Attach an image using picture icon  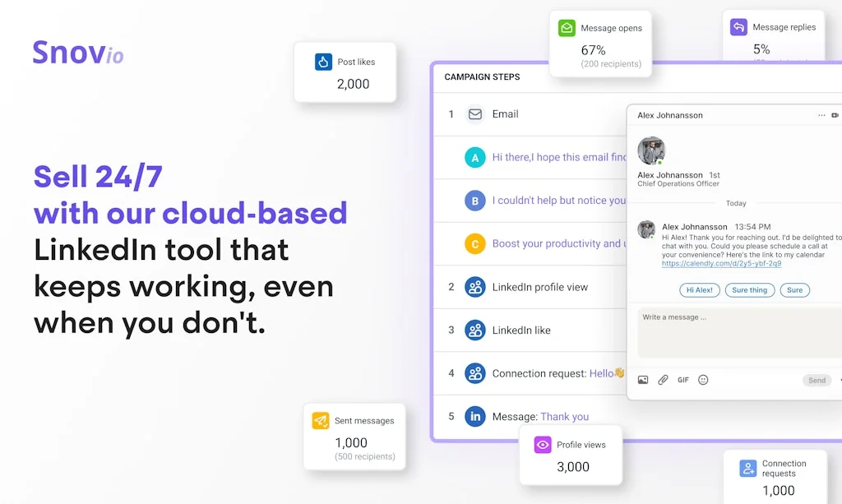click(643, 380)
